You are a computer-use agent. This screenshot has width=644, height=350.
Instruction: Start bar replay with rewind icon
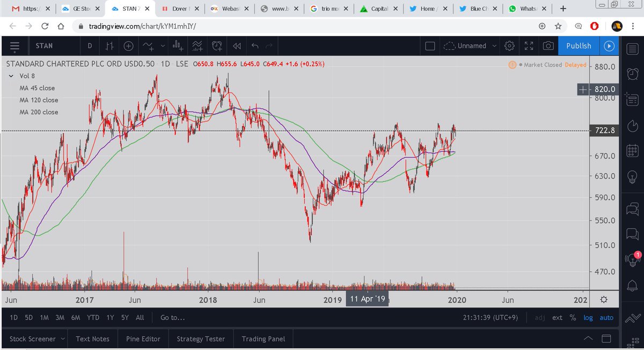(237, 46)
